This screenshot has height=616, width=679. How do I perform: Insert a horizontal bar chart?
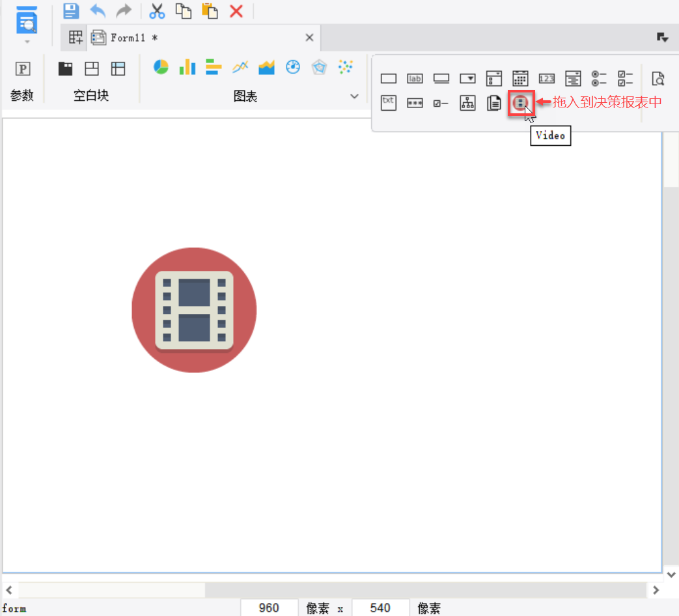point(214,67)
